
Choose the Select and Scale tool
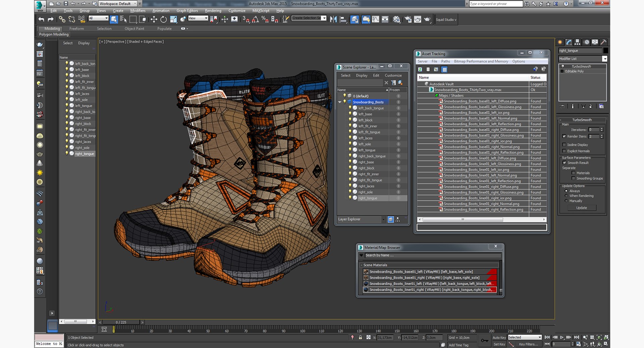[173, 19]
